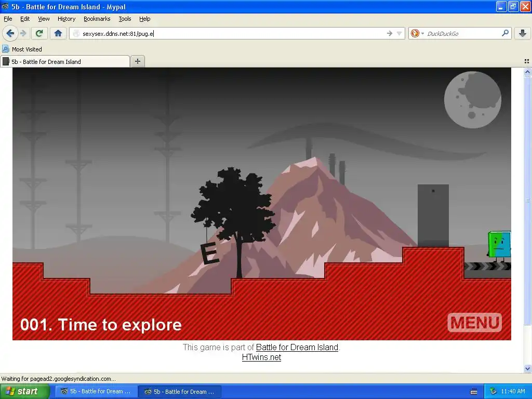Click the tray icon beside the clock
This screenshot has height=399, width=532.
[493, 392]
